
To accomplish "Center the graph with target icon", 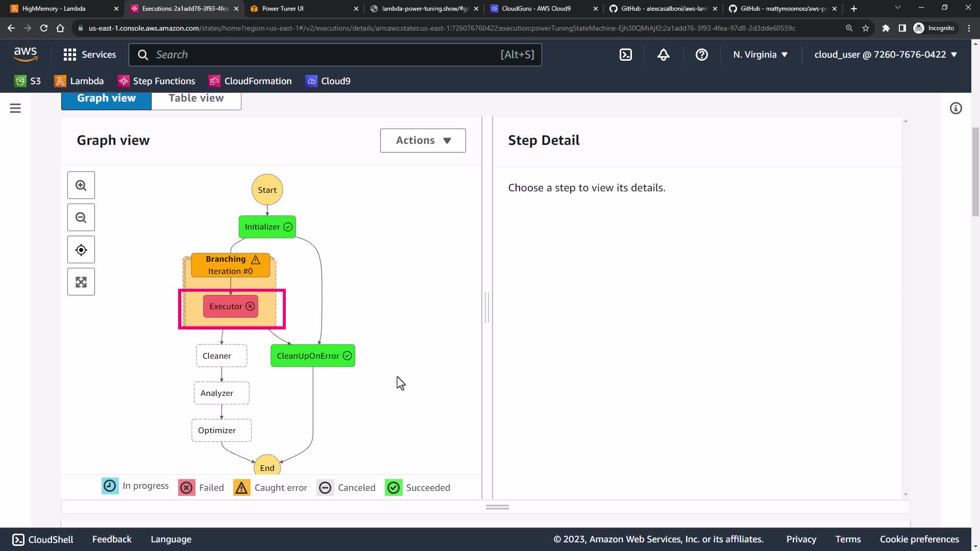I will point(81,250).
